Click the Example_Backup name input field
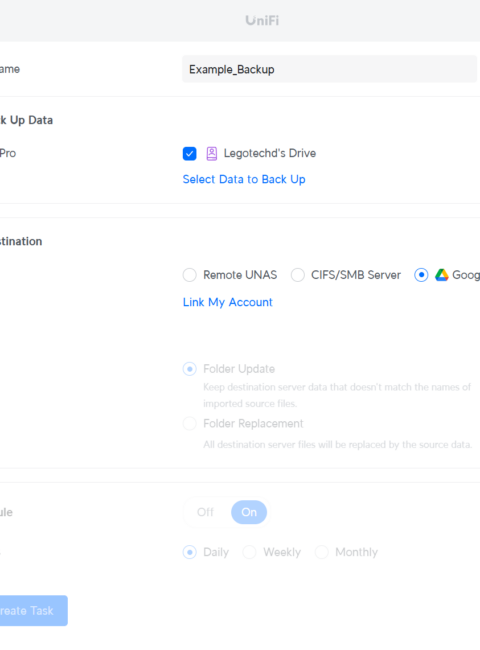Image resolution: width=480 pixels, height=650 pixels. (330, 69)
